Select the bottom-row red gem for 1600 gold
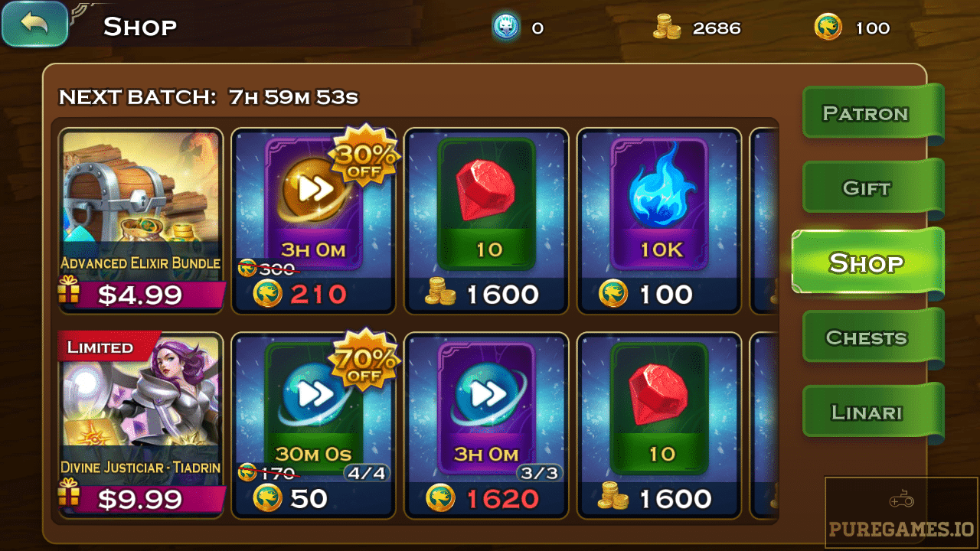Screen dimensions: 980x551 (x=659, y=425)
